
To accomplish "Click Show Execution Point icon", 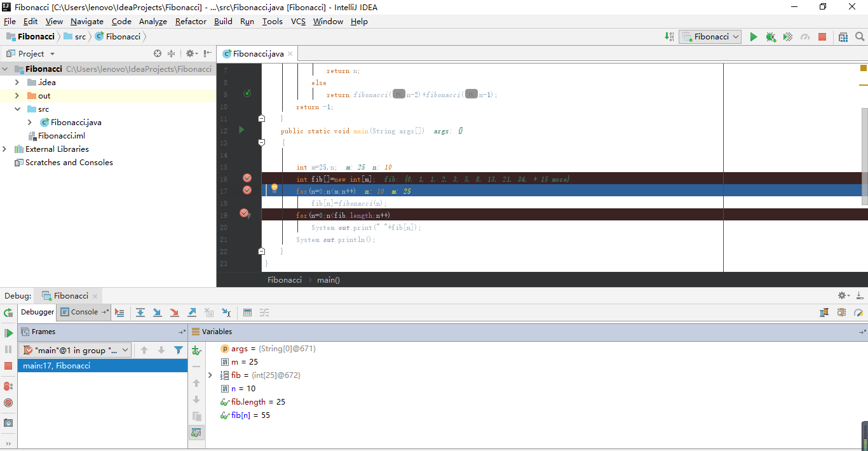I will 119,313.
